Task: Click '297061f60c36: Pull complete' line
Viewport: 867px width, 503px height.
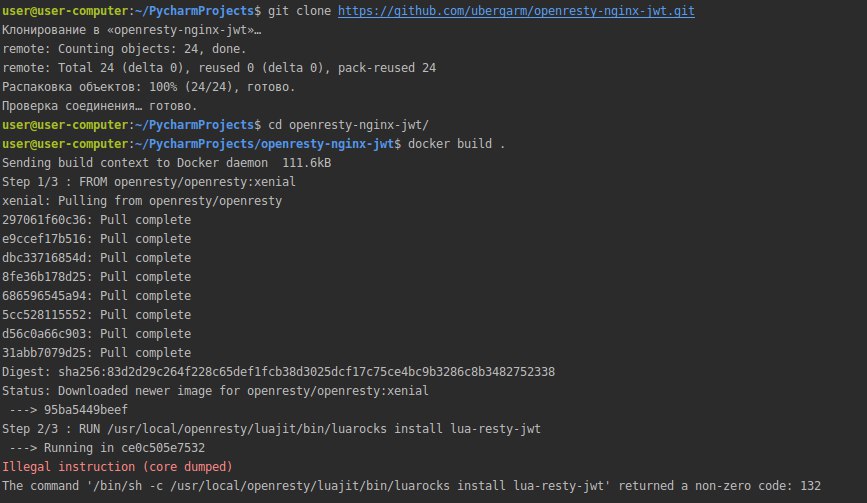Action: tap(96, 219)
